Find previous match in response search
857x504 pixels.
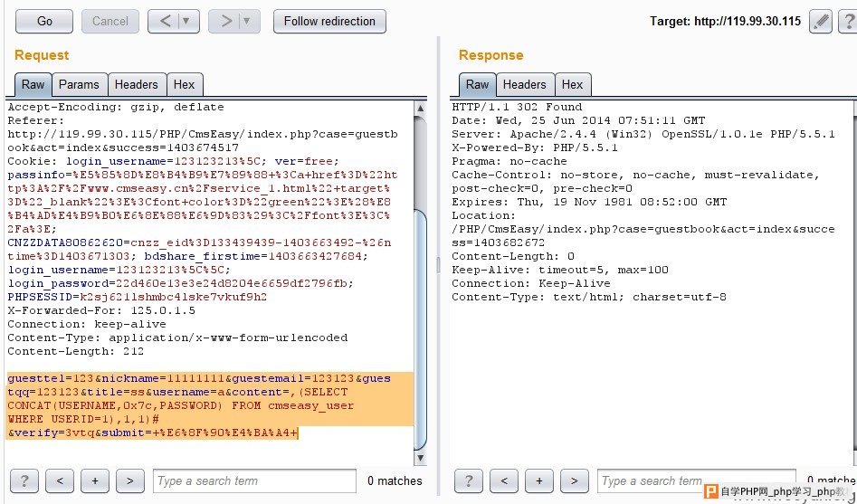(x=504, y=481)
